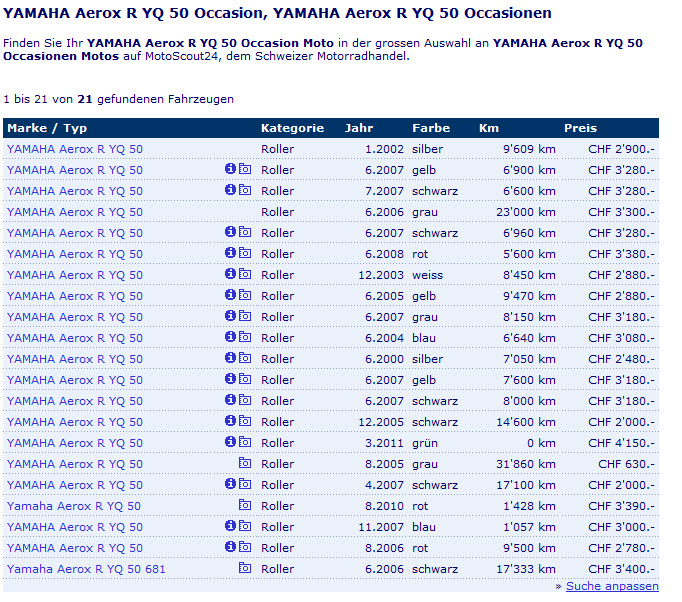Open the grey 23'000 km YAMAHA Aerox listing
This screenshot has width=682, height=602.
[x=75, y=212]
